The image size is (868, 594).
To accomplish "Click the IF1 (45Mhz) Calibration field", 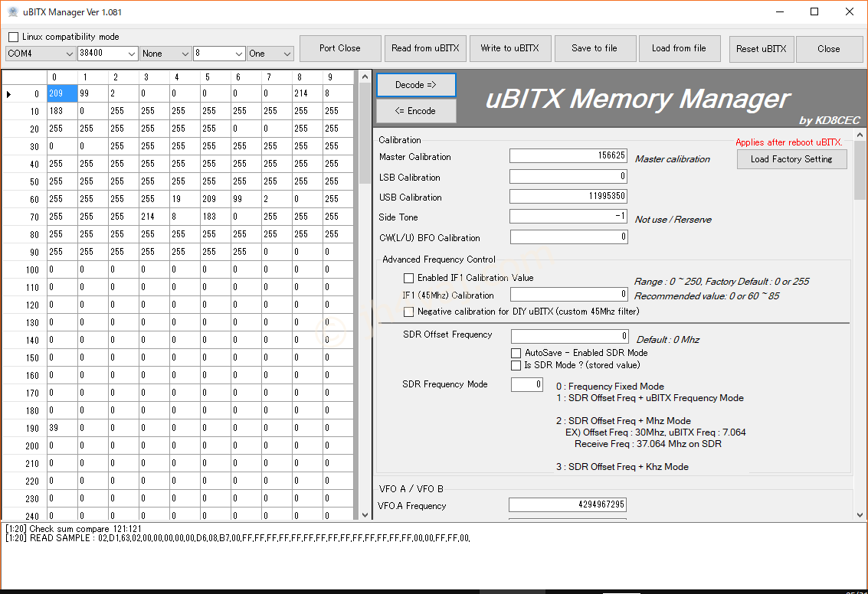I will click(x=569, y=294).
